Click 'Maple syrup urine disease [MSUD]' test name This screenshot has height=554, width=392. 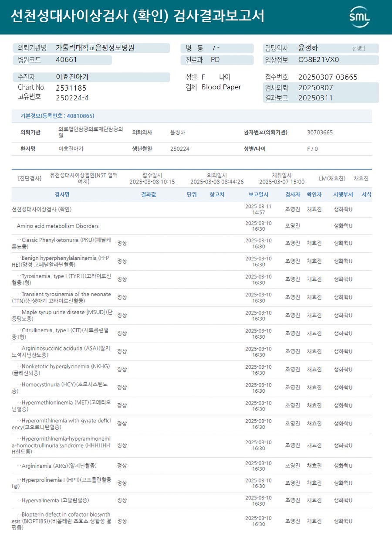(x=62, y=316)
